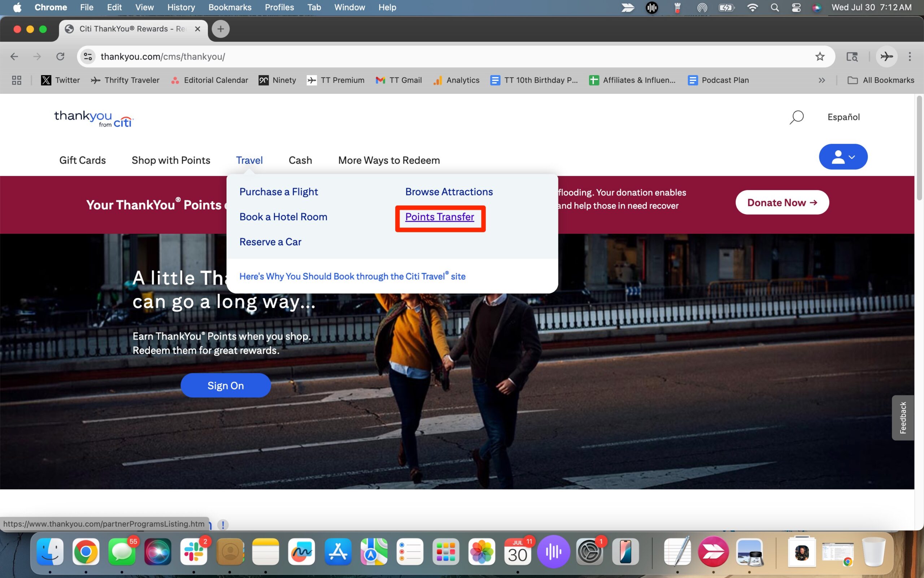Open the Feedback side tab

[903, 418]
